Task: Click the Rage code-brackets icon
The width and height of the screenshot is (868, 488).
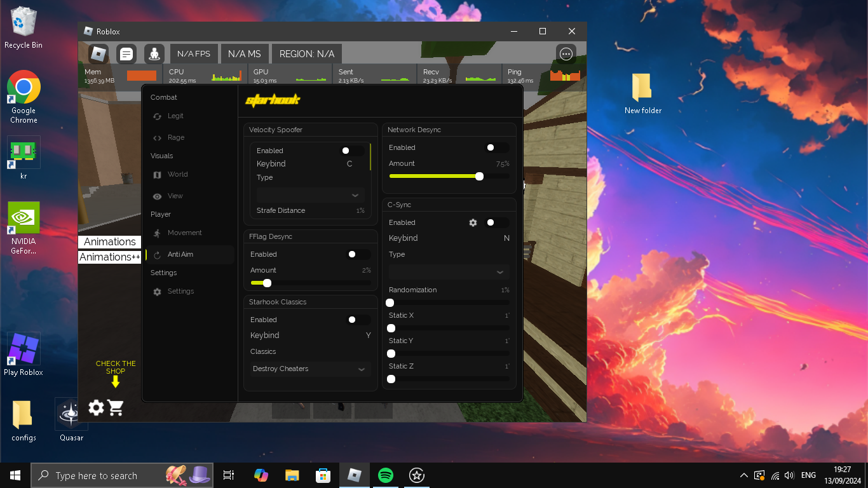Action: [158, 138]
